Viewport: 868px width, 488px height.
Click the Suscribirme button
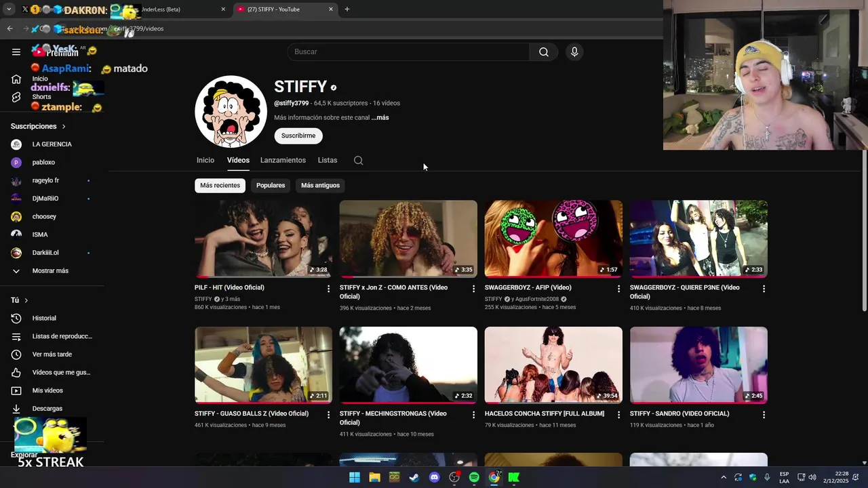pos(298,136)
